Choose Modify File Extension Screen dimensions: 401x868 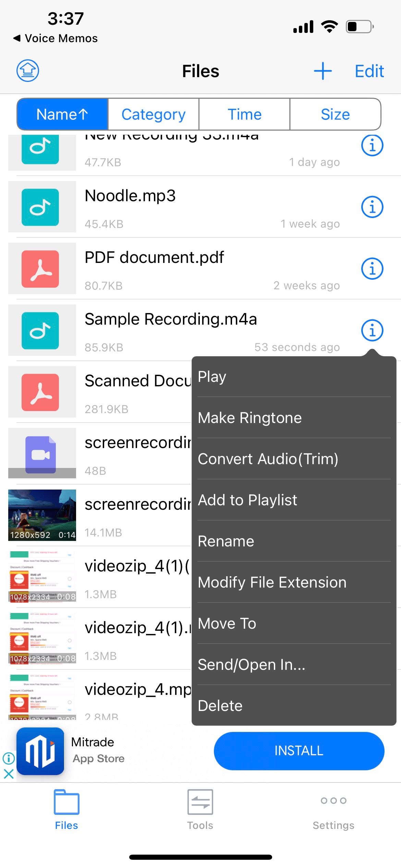(x=294, y=582)
